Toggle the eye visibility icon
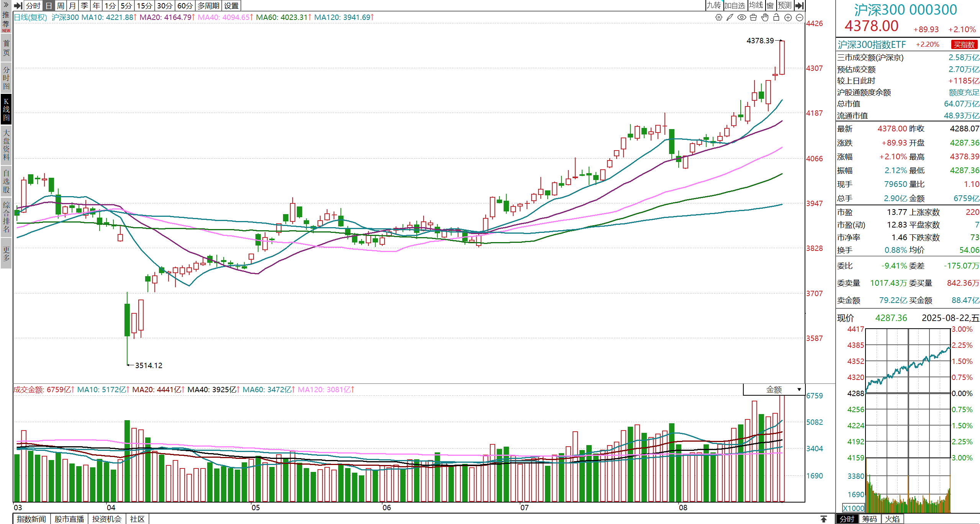The width and height of the screenshot is (980, 524). (x=741, y=17)
